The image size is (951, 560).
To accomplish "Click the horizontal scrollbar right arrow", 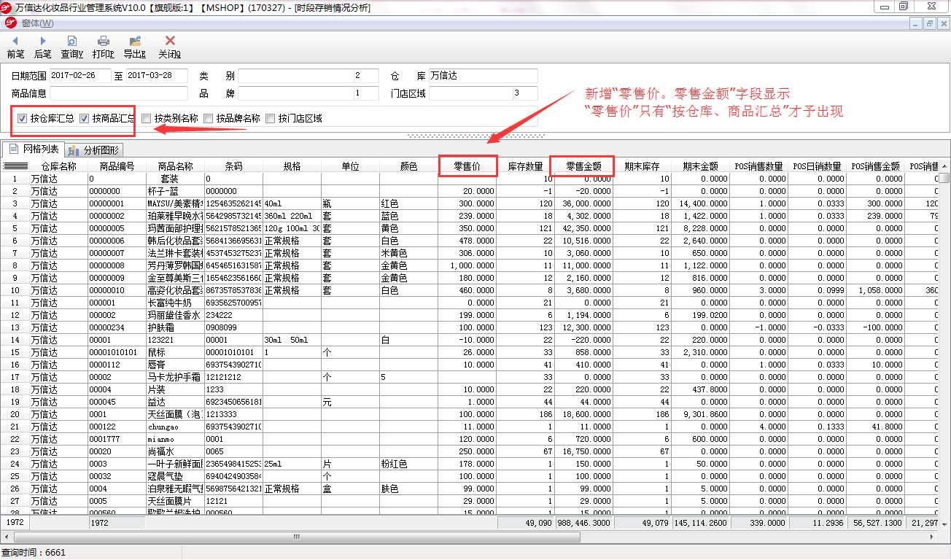I will (933, 536).
